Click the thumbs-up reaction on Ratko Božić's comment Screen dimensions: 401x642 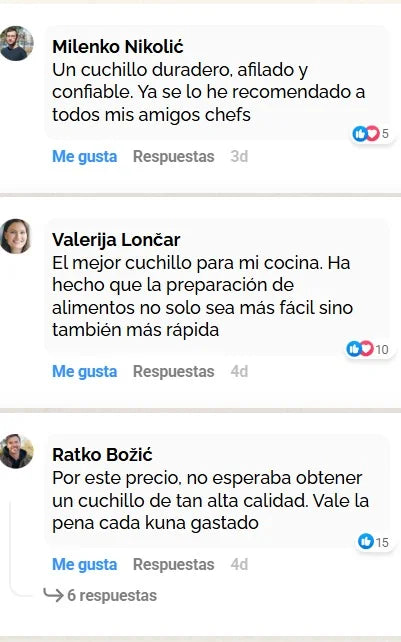(366, 541)
